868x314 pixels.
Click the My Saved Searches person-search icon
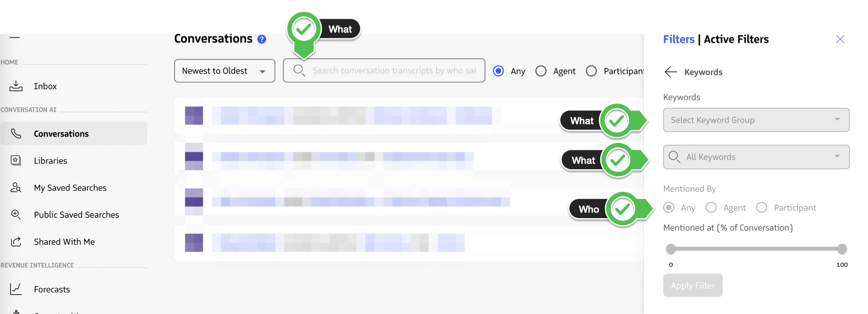point(16,187)
